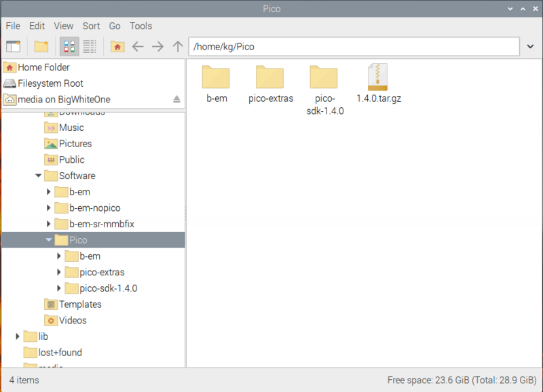Switch to icon view mode
543x392 pixels.
coord(69,46)
